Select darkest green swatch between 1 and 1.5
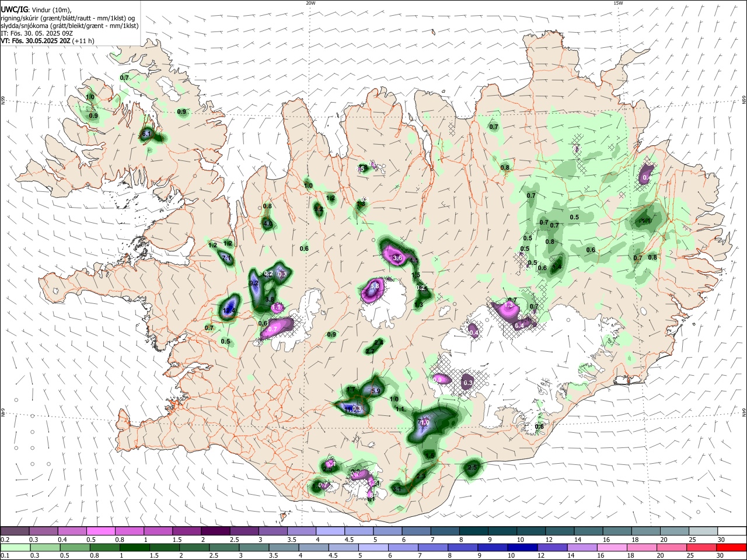Screen dimensions: 747x560 [x=134, y=547]
